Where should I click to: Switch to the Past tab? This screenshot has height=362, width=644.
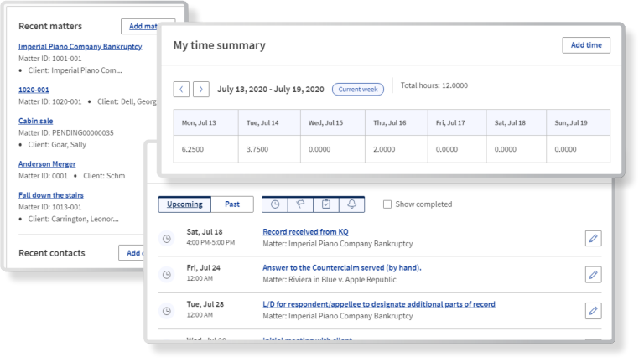[232, 204]
